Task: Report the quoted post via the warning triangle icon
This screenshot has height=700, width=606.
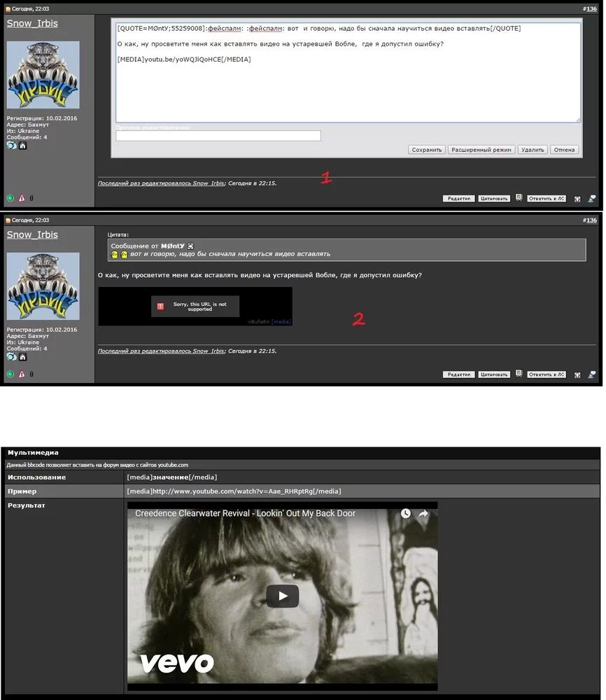Action: pos(22,374)
